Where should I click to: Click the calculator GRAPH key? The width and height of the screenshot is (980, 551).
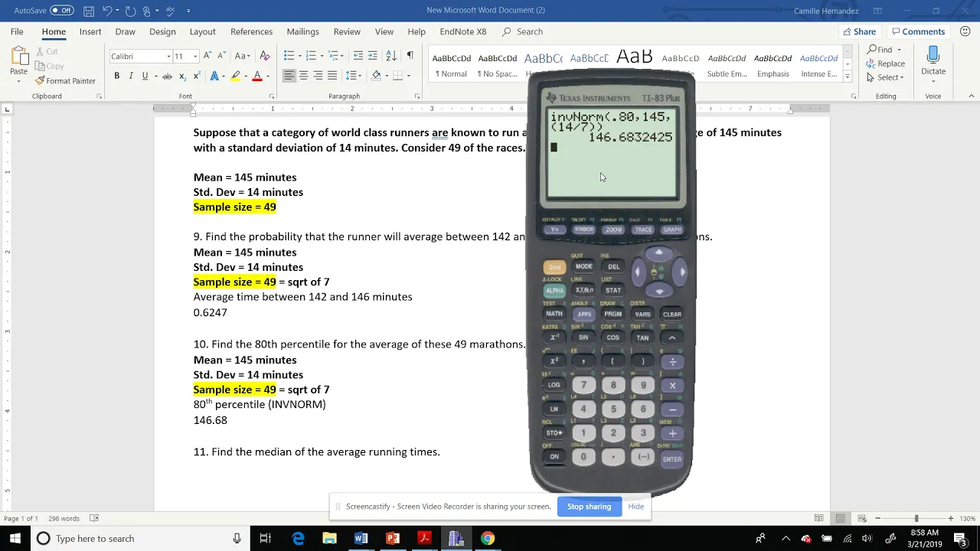click(x=671, y=230)
